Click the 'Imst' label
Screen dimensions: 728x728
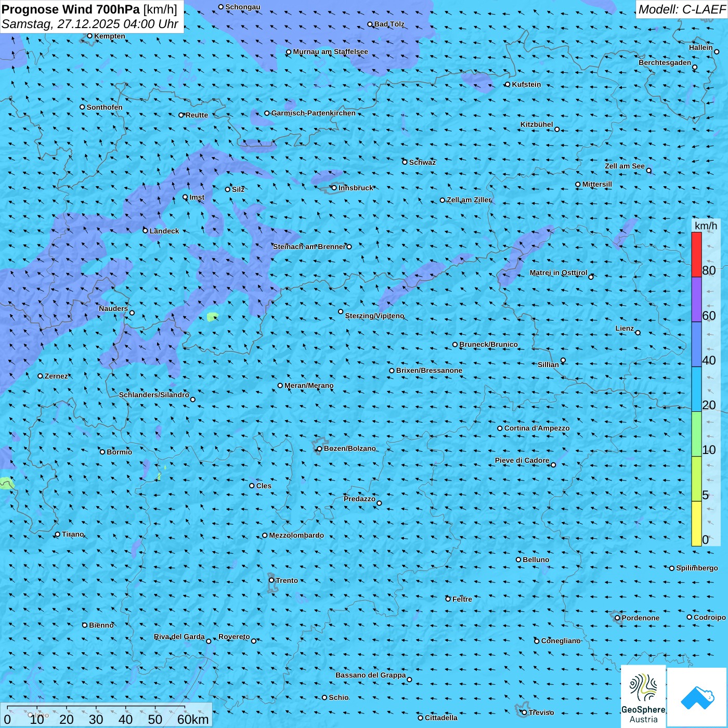tap(197, 197)
